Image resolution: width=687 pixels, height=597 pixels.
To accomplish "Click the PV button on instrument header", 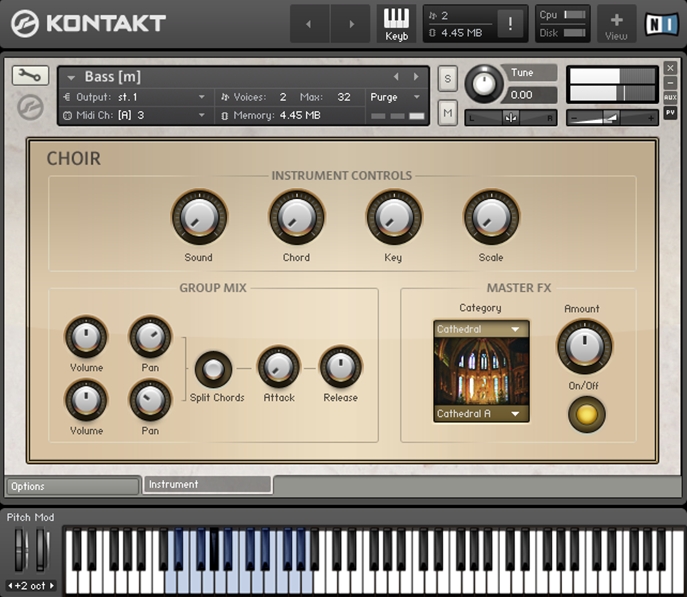I will coord(670,113).
